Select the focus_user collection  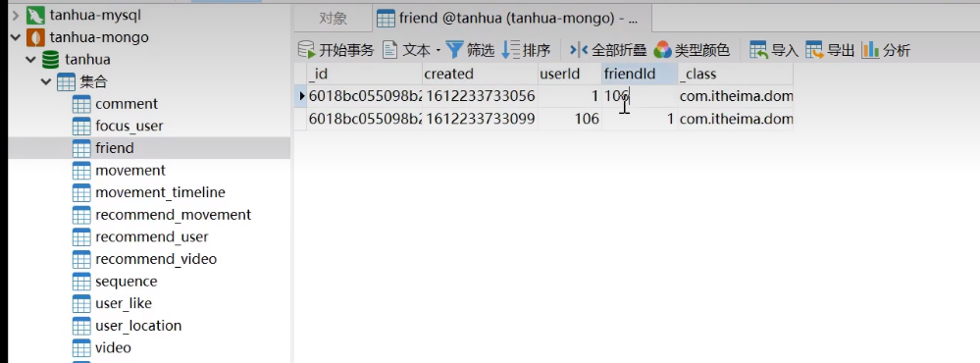point(129,127)
